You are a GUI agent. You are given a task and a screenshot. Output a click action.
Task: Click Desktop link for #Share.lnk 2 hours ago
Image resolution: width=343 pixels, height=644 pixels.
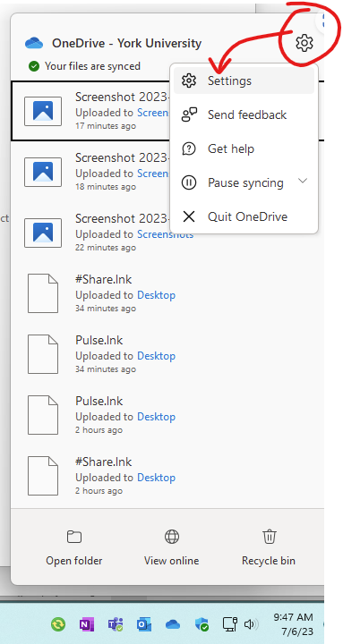click(157, 478)
